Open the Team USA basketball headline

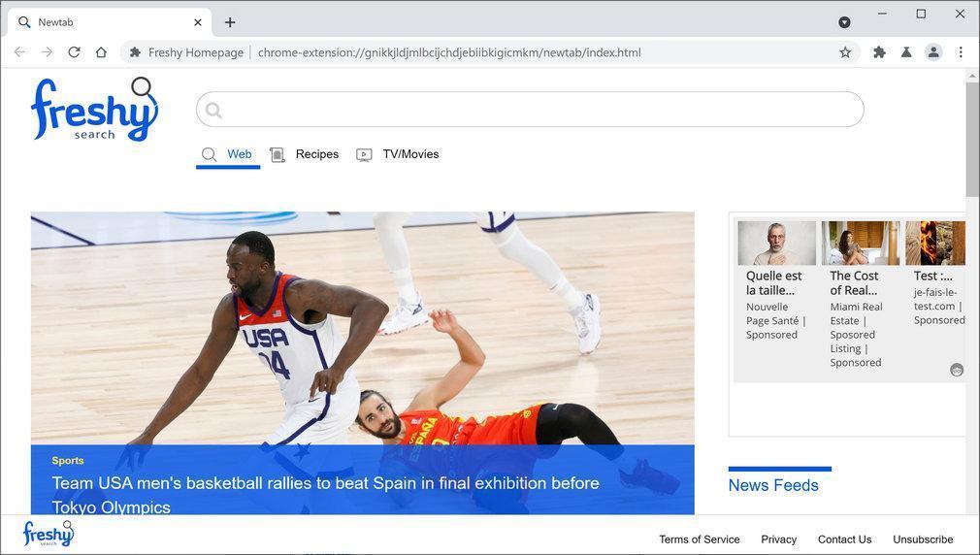(x=326, y=495)
